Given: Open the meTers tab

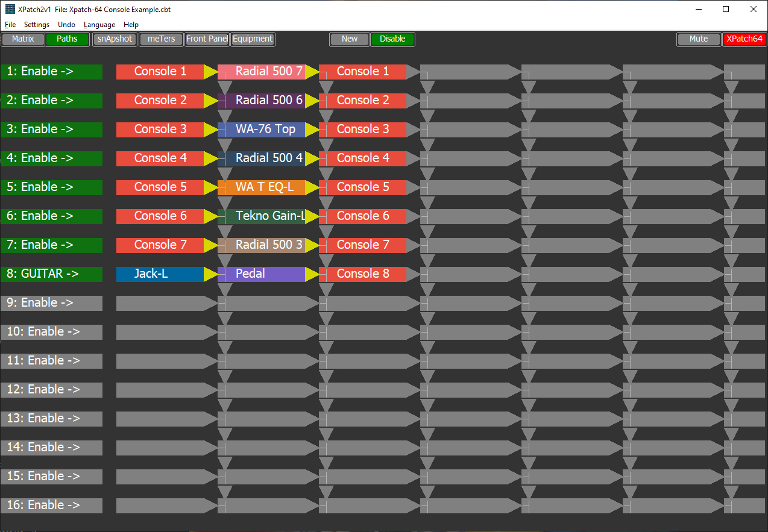Looking at the screenshot, I should [161, 39].
